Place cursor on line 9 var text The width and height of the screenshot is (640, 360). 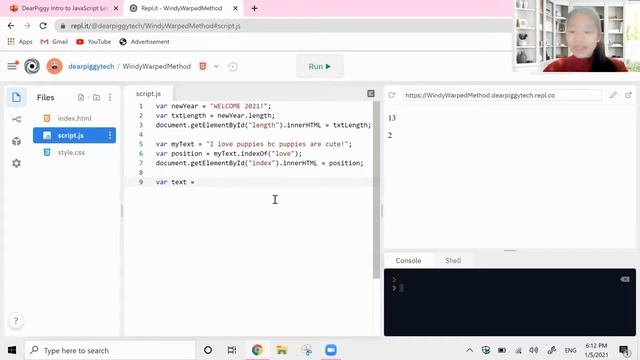click(x=175, y=182)
